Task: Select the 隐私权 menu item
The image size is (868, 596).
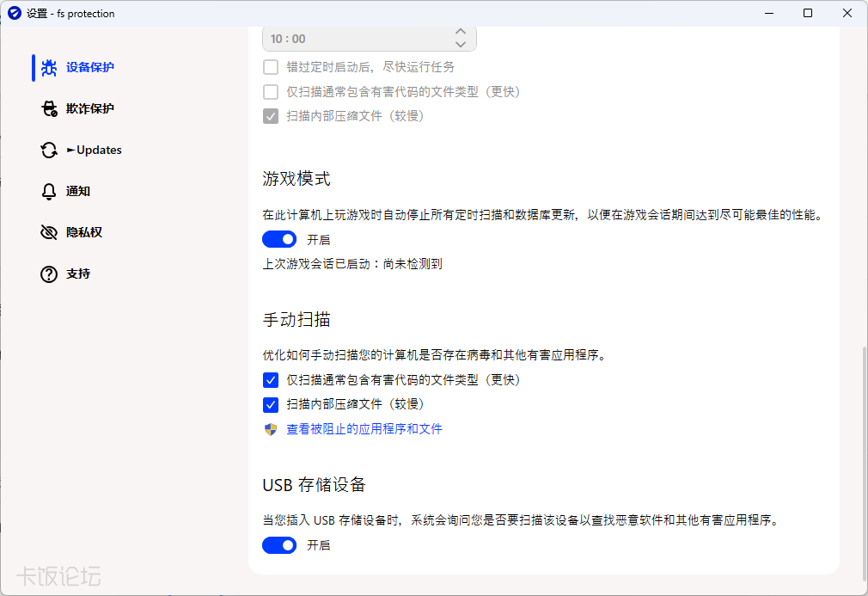Action: click(x=84, y=233)
